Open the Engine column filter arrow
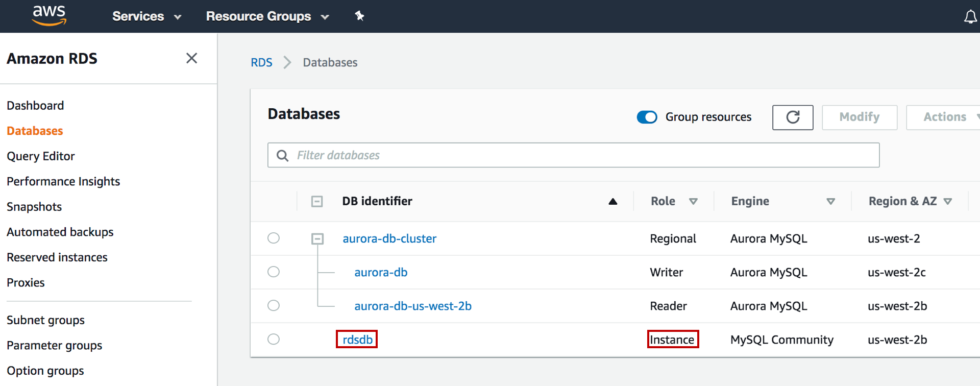Image resolution: width=980 pixels, height=386 pixels. click(x=830, y=201)
